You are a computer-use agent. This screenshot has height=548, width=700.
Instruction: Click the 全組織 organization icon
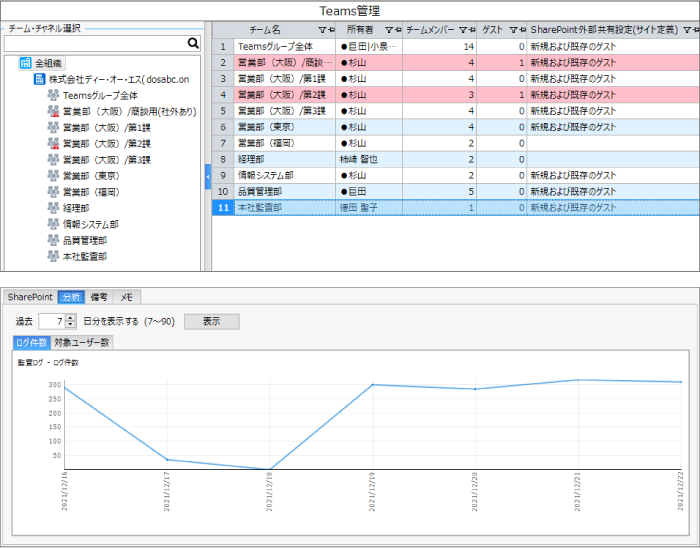point(26,63)
